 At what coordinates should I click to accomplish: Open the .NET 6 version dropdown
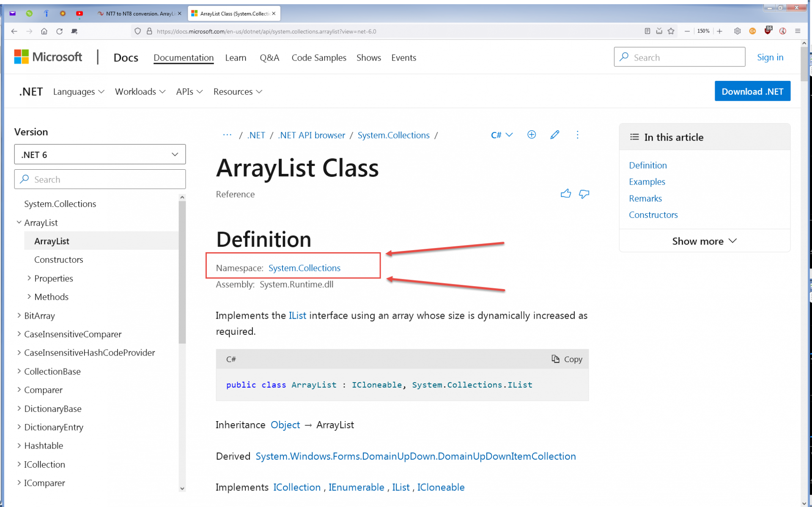[x=100, y=154]
